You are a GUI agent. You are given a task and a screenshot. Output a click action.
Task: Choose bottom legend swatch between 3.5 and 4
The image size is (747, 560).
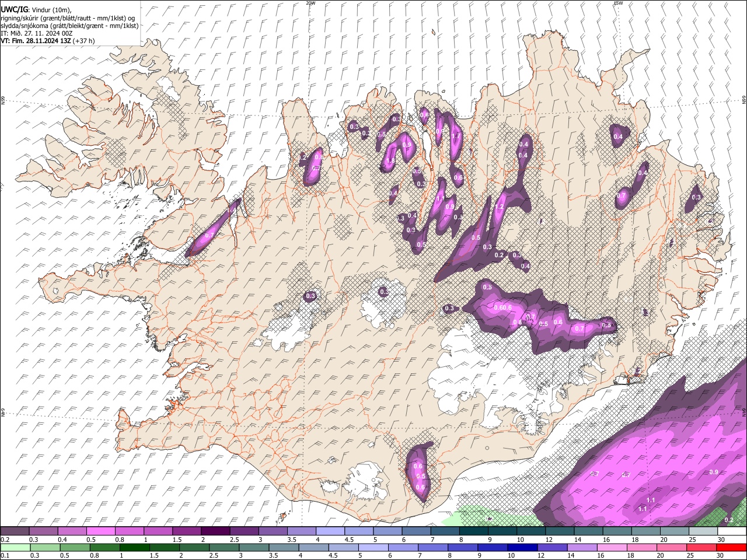(284, 547)
